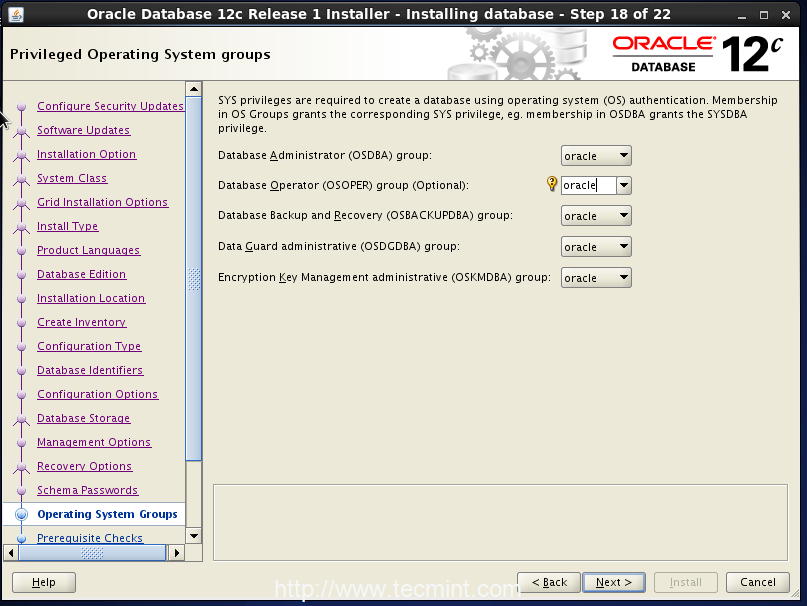Click the Help button
The width and height of the screenshot is (807, 606).
pyautogui.click(x=44, y=582)
